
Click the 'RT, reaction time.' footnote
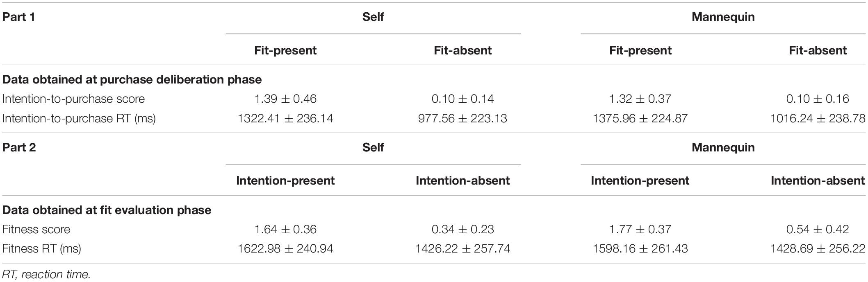click(46, 274)
